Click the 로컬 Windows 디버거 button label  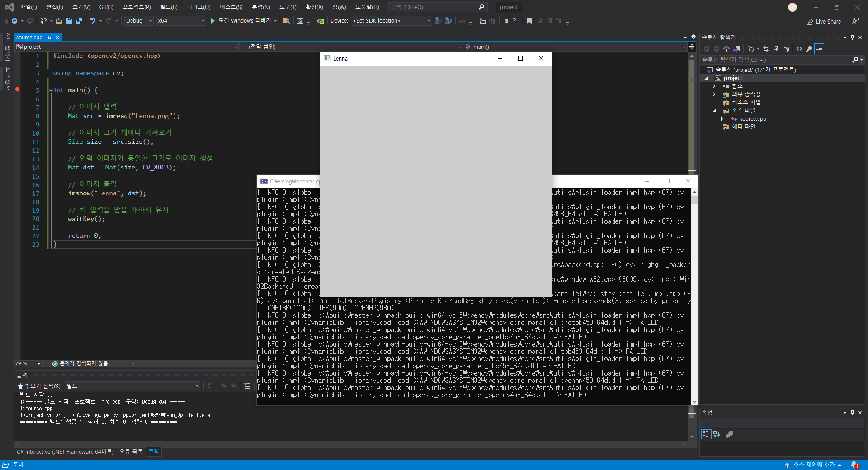coord(245,21)
